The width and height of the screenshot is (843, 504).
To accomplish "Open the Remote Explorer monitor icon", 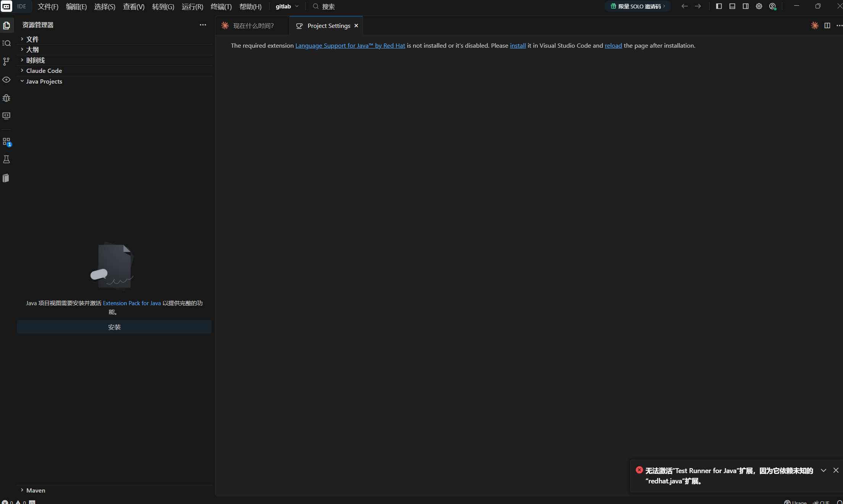I will 6,116.
